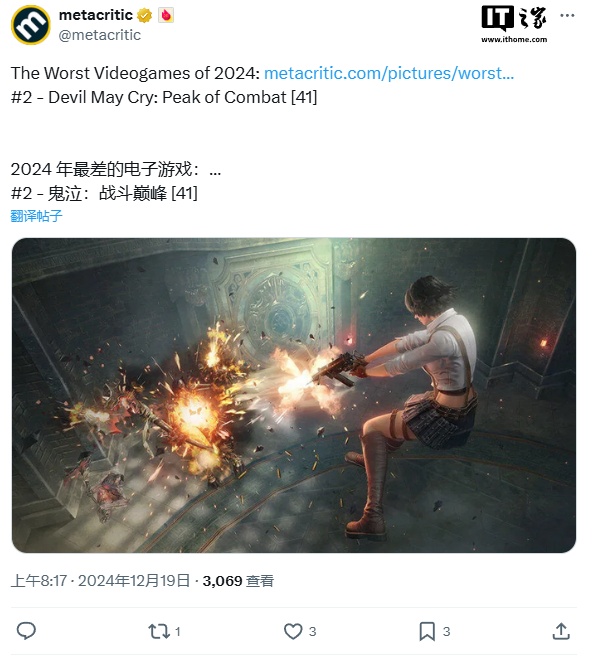Viewport: 592px width, 657px height.
Task: Click the like count number 3
Action: pos(313,631)
